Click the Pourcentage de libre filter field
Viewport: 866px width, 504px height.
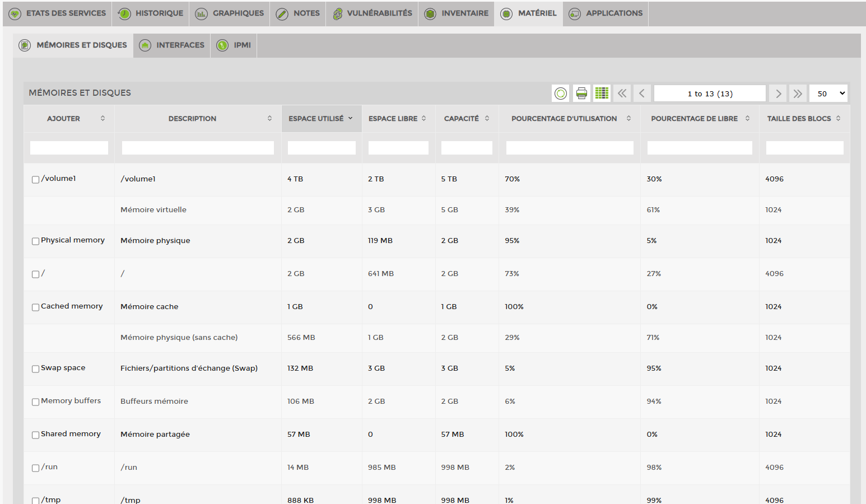(700, 148)
